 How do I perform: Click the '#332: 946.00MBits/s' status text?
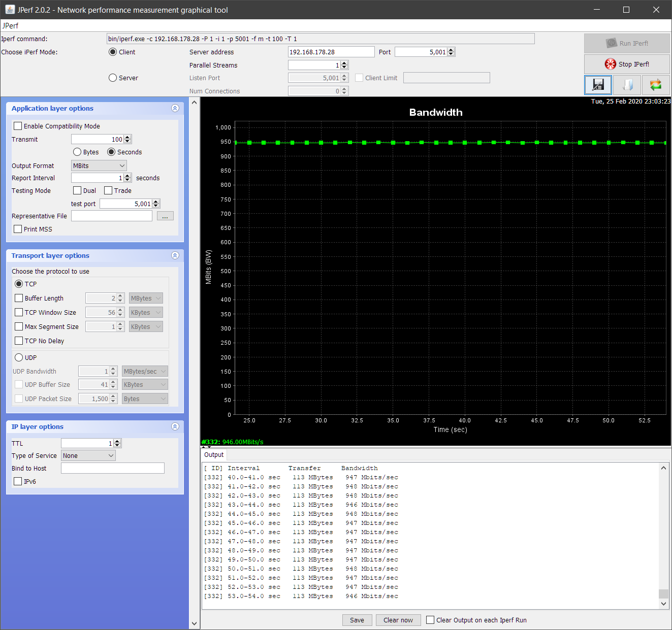[x=233, y=442]
